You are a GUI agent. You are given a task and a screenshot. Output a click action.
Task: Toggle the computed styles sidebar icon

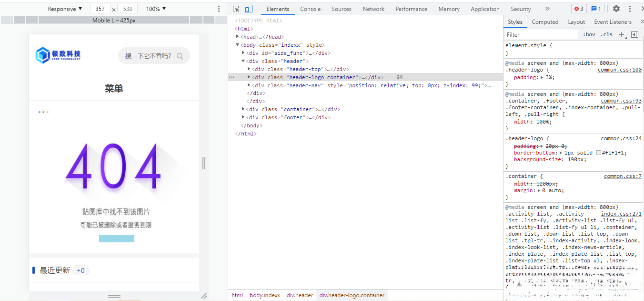(x=634, y=34)
